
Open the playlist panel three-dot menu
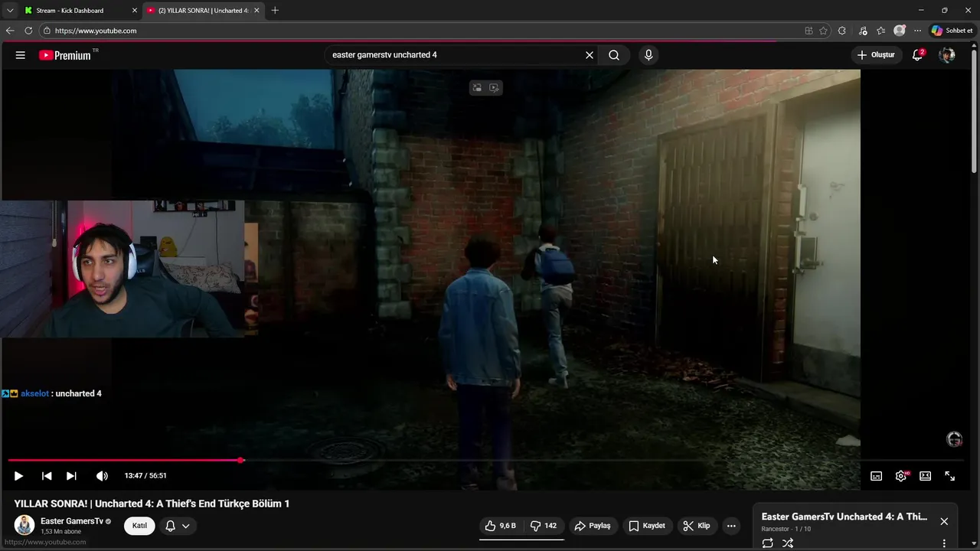point(944,543)
